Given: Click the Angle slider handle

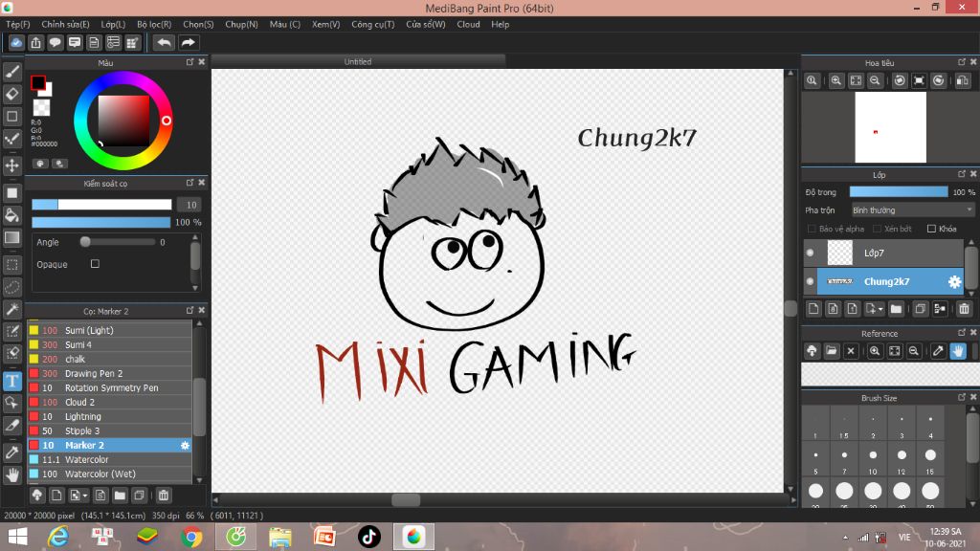Looking at the screenshot, I should coord(85,242).
